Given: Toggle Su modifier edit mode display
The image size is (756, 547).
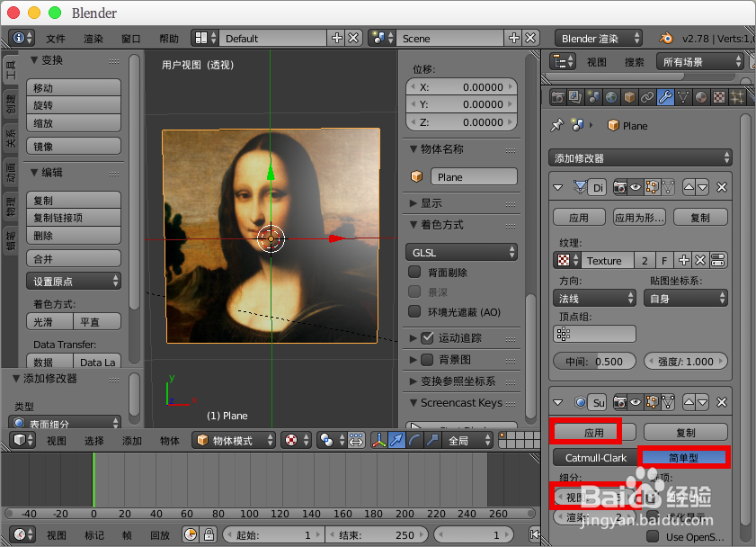Looking at the screenshot, I should 652,402.
